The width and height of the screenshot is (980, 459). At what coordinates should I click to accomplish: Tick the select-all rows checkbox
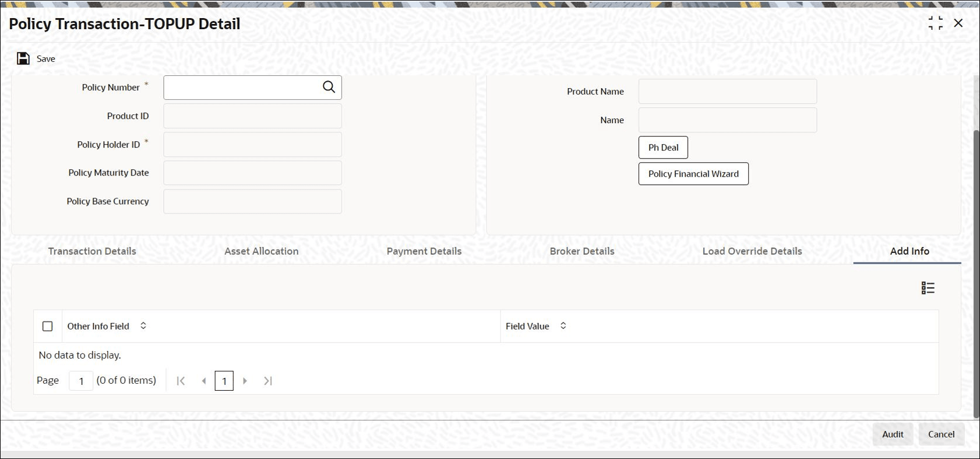[48, 327]
